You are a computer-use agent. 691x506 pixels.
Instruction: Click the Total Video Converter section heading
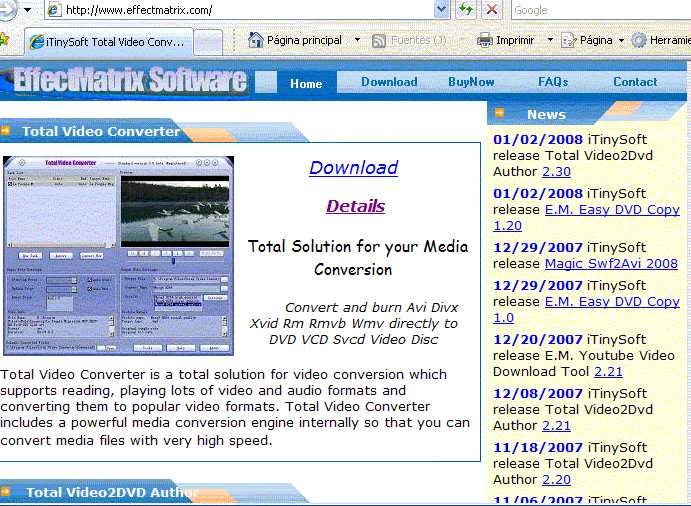pyautogui.click(x=101, y=131)
